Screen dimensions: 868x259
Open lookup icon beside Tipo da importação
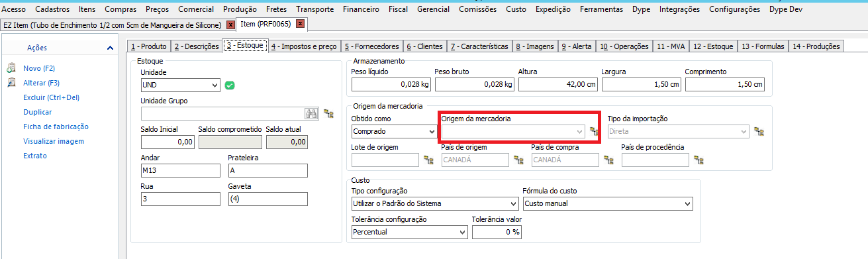[759, 132]
